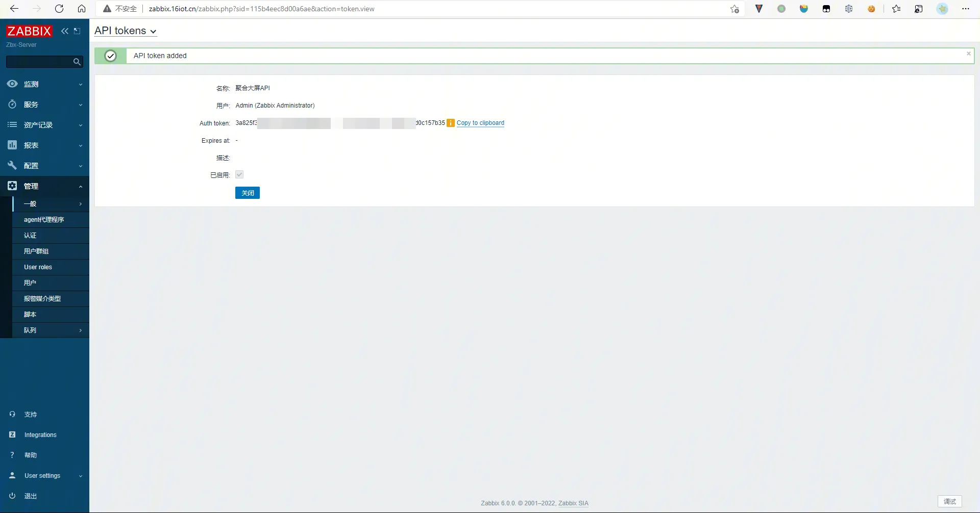Open the 用户群组 user groups item

click(x=36, y=251)
